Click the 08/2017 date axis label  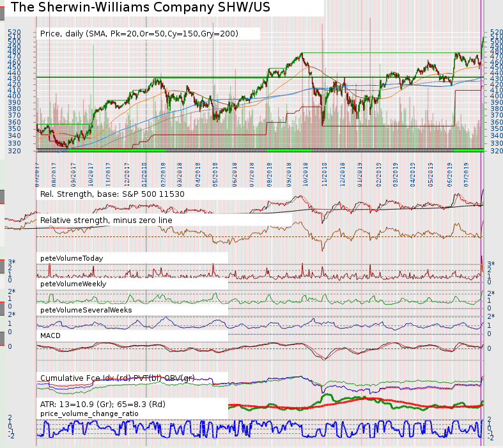[x=54, y=174]
